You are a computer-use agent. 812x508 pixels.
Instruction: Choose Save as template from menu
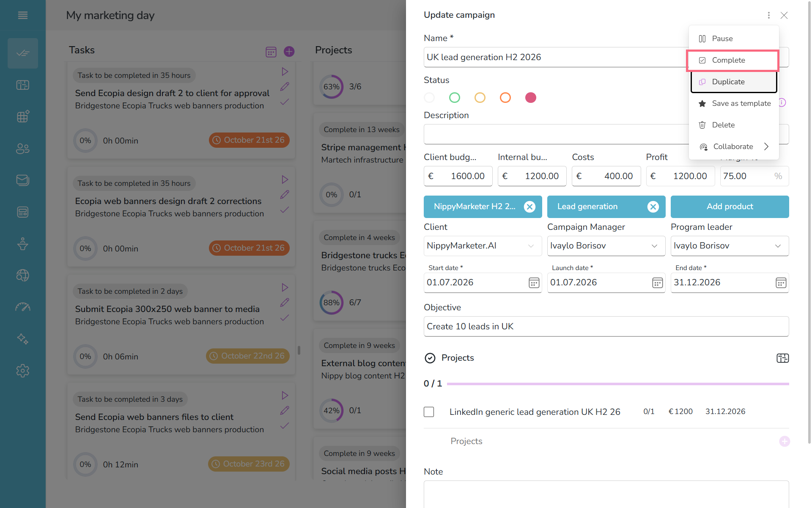click(733, 103)
